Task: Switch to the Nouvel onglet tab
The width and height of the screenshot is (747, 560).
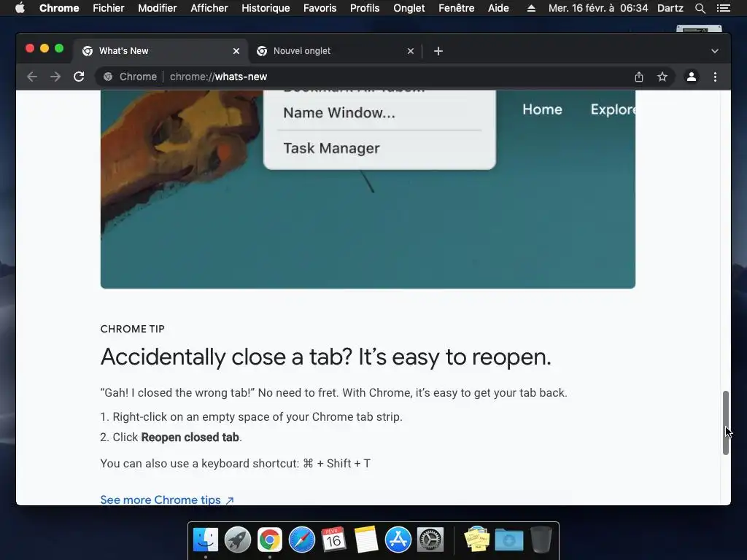Action: [336, 51]
